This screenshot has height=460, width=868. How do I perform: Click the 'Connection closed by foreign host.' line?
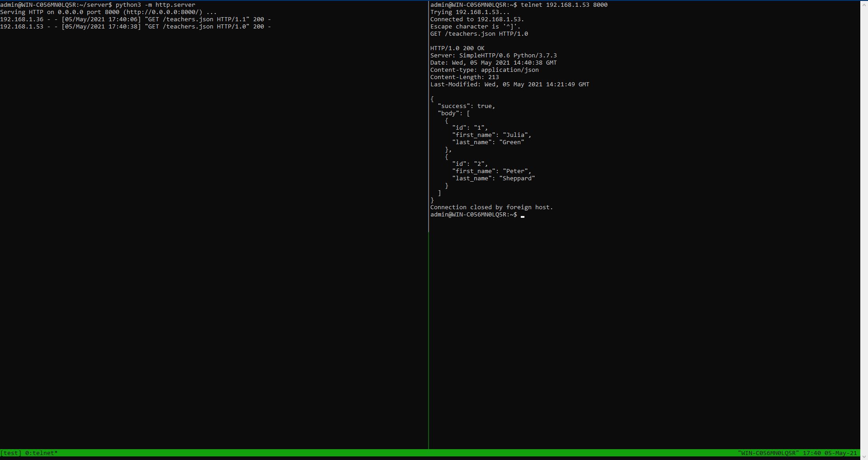click(x=492, y=207)
